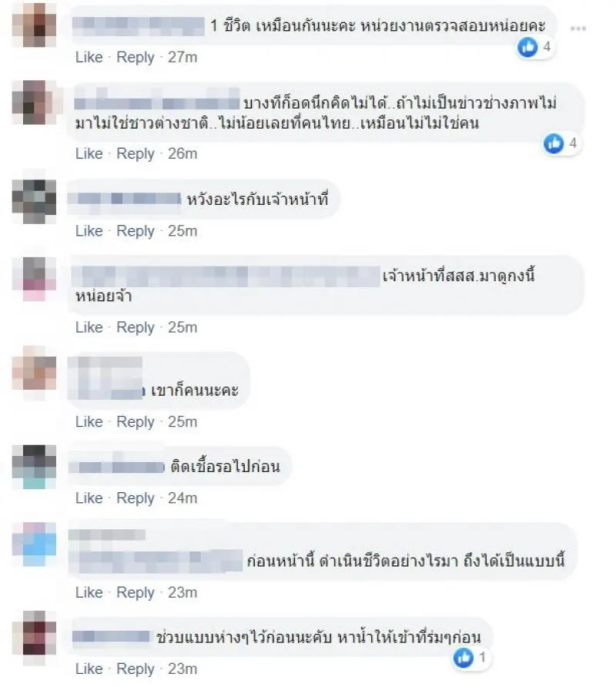Screen dimensions: 616x687
Task: Open the profile picture of the 27m commenter
Action: (x=34, y=25)
